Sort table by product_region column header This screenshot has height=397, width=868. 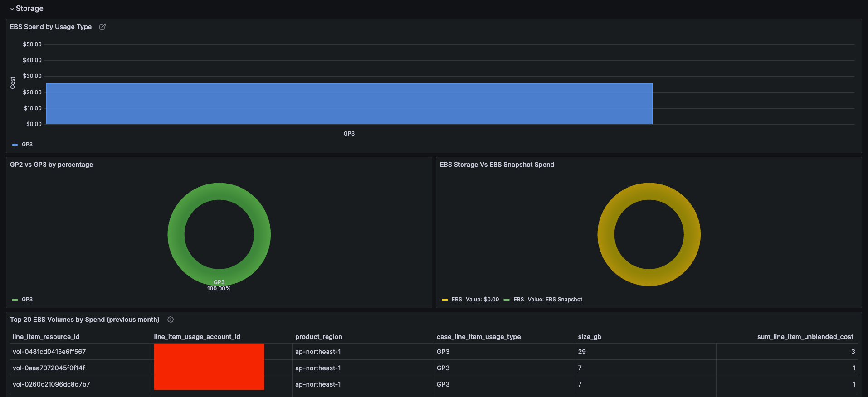click(319, 337)
